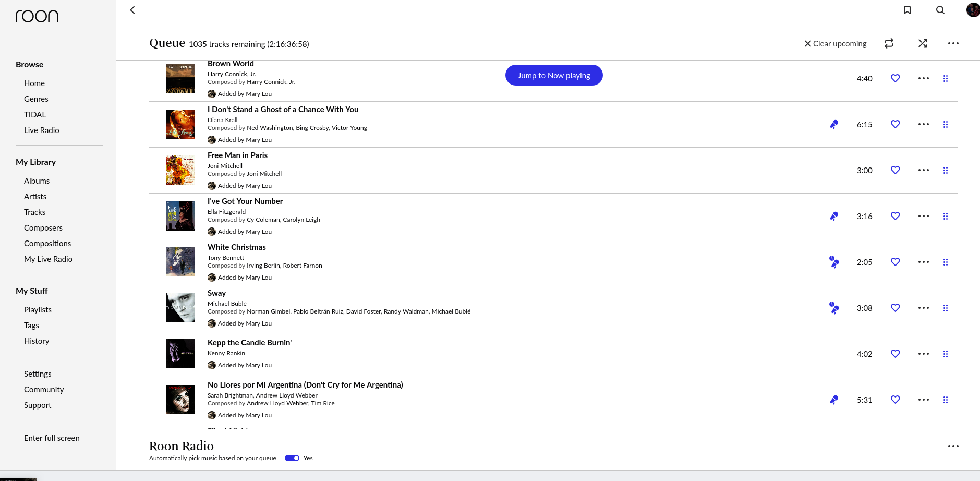Screen dimensions: 980x481
Task: Open Settings in the sidebar
Action: click(38, 374)
